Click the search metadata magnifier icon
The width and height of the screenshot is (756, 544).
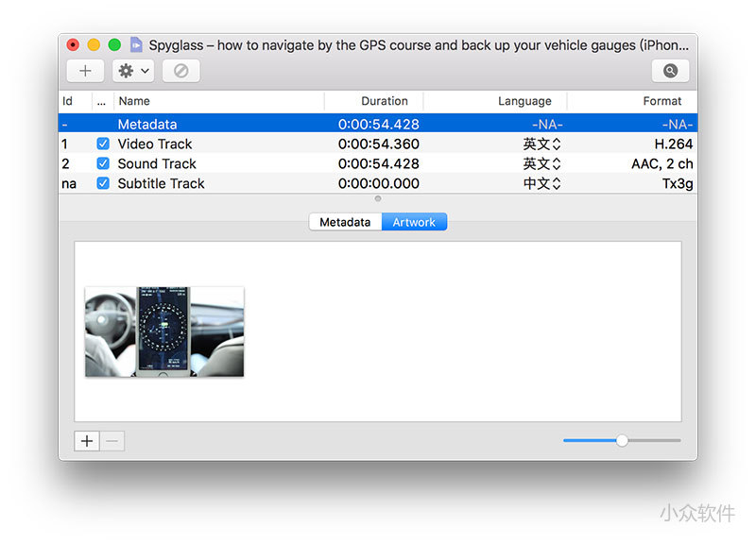[670, 71]
